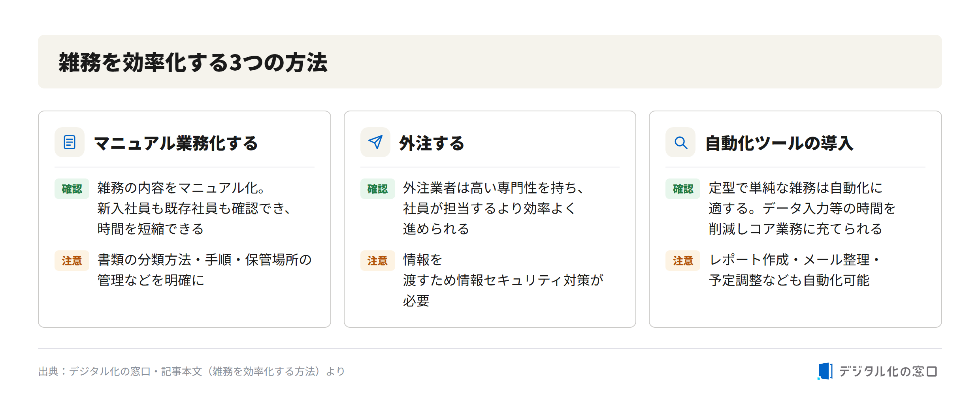980x417 pixels.
Task: Select the 確認 badge in the automation tools card
Action: click(x=683, y=189)
